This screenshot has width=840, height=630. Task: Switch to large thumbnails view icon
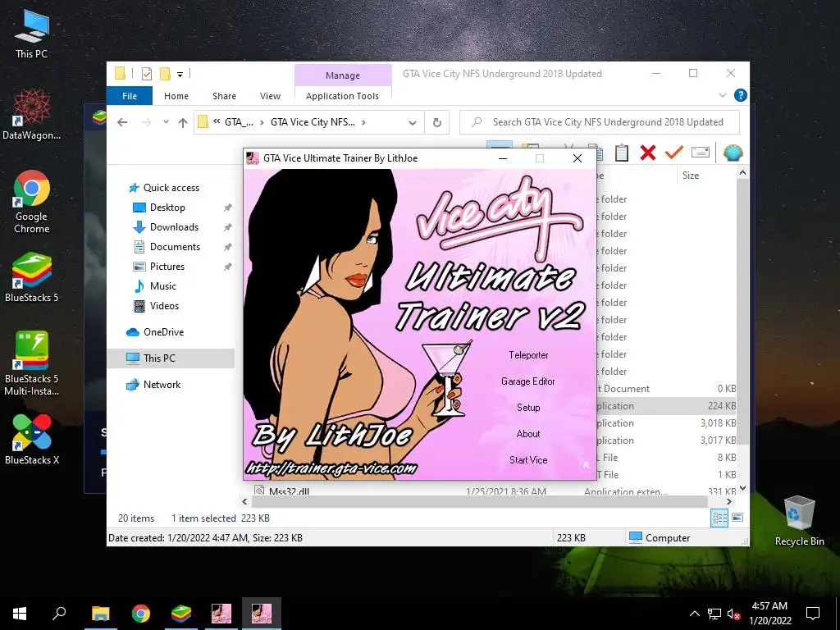(737, 518)
